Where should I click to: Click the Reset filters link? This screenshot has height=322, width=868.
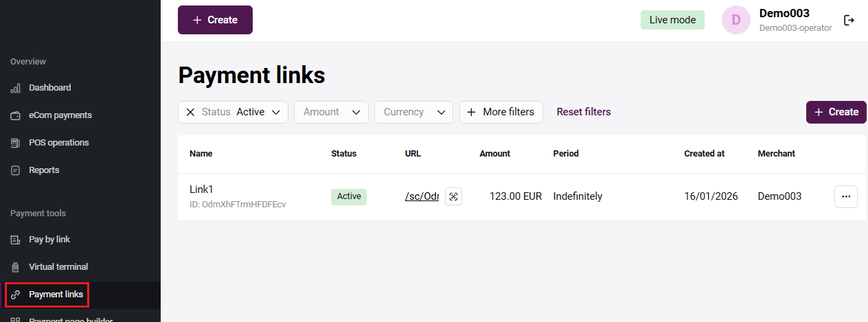click(x=583, y=112)
